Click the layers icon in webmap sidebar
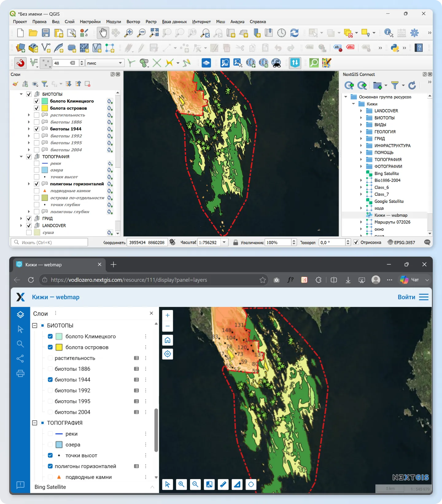The height and width of the screenshot is (504, 442). pos(20,315)
